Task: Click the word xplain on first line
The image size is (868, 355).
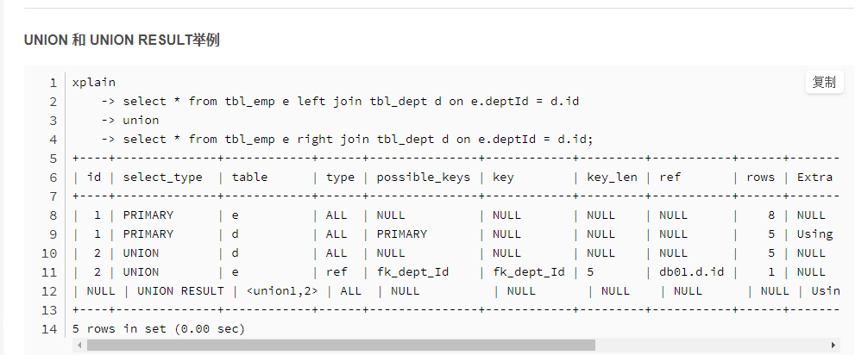Action: coord(94,83)
